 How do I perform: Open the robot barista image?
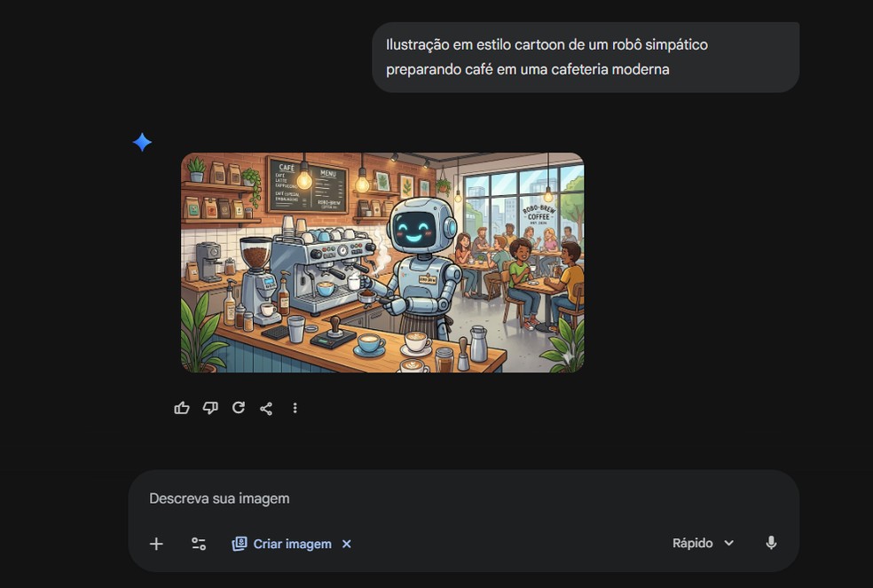381,263
